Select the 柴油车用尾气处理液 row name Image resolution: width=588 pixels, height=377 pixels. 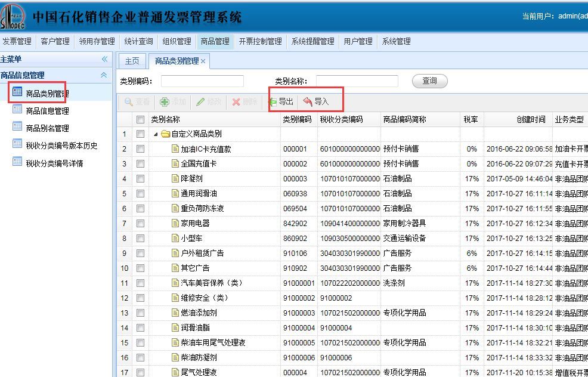pos(213,342)
